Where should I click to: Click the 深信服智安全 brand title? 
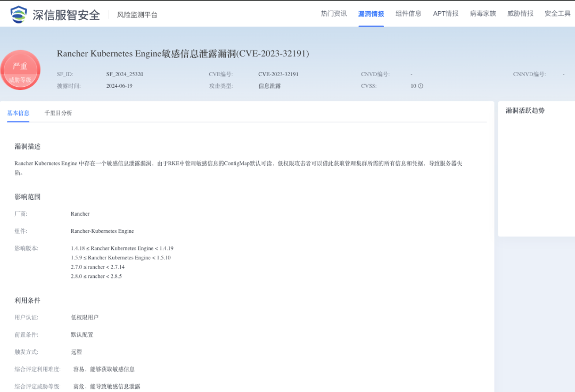pos(67,15)
